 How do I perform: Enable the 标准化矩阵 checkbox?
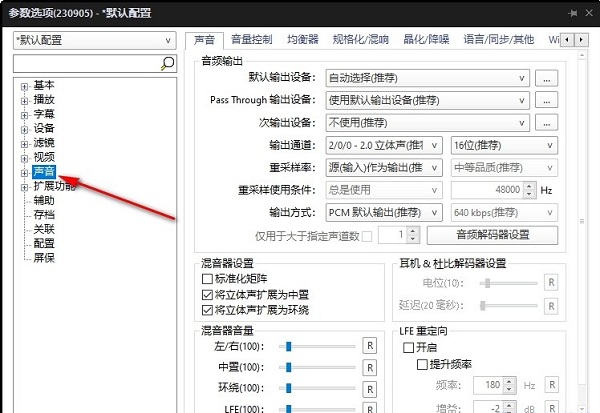[207, 279]
